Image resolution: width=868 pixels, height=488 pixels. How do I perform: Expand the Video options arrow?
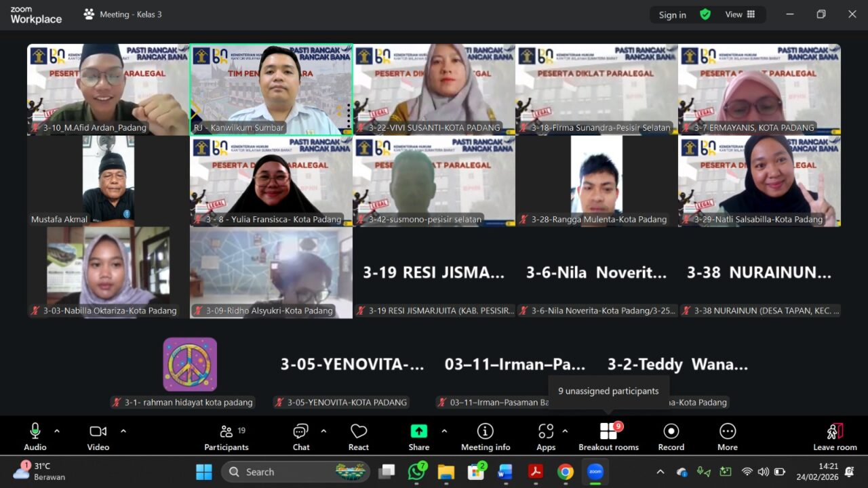tap(123, 431)
